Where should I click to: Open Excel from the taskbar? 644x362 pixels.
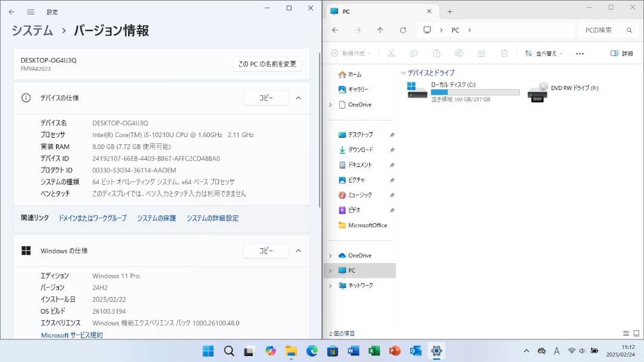click(374, 351)
